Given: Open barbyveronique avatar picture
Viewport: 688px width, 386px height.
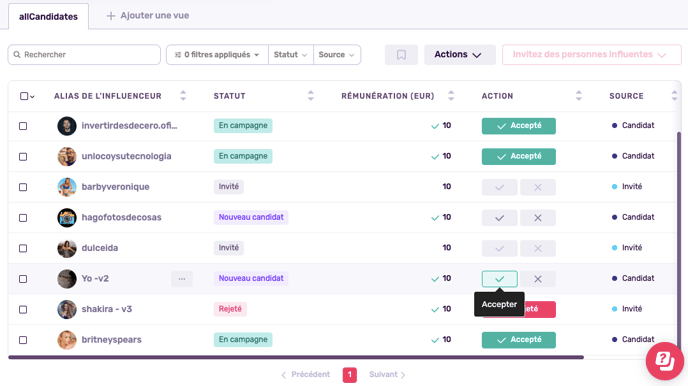Looking at the screenshot, I should pos(67,187).
